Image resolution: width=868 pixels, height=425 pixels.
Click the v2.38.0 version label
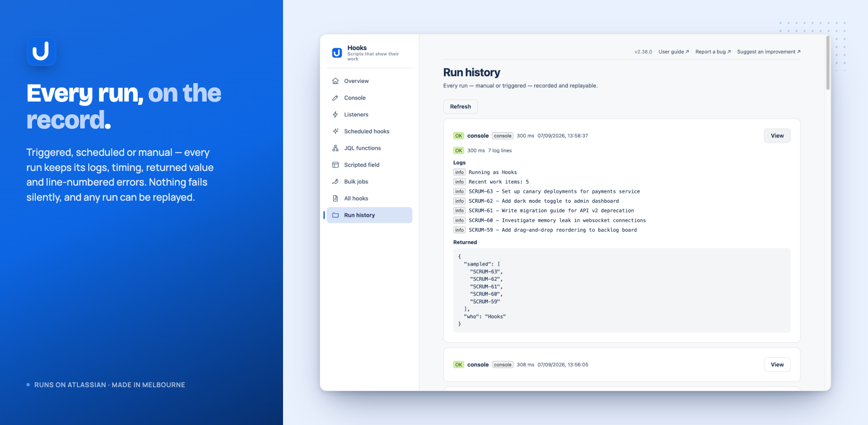click(643, 52)
